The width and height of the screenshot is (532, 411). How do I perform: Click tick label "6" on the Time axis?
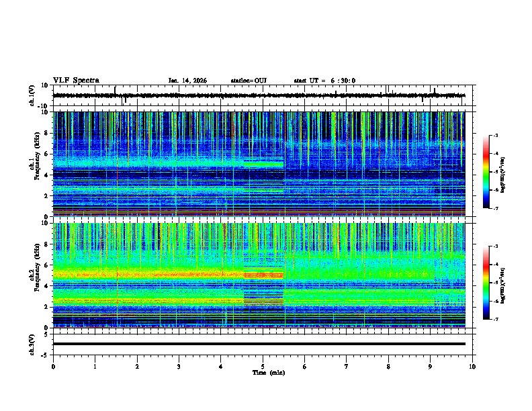click(x=305, y=367)
